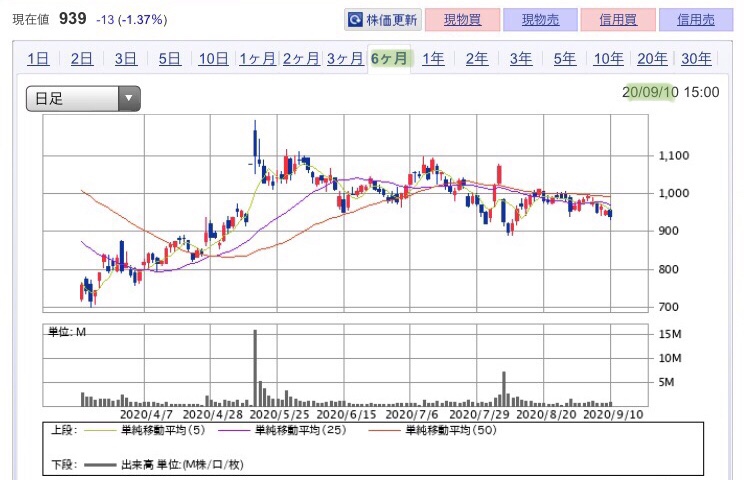
Task: Click the 現在値 label
Action: 31,20
